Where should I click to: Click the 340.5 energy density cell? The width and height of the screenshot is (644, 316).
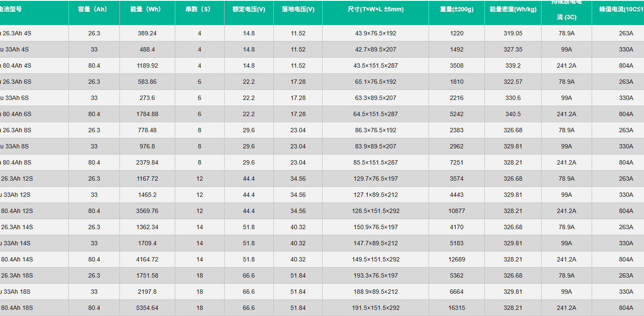513,114
